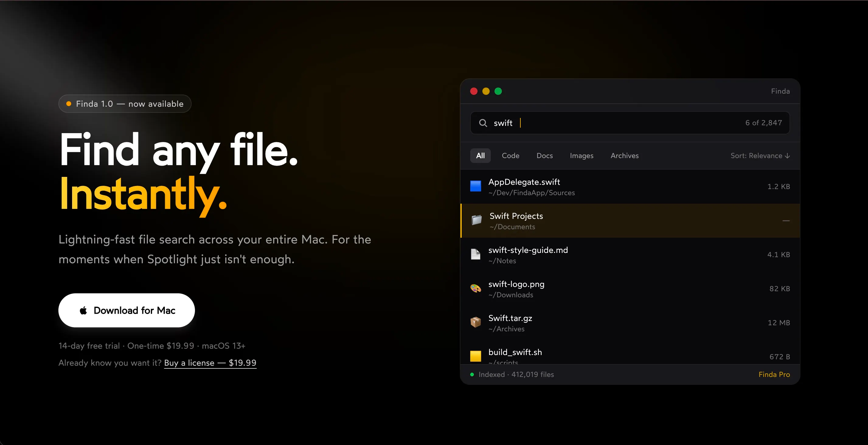Click the 1.2 KB file size
The width and height of the screenshot is (868, 445).
pyautogui.click(x=778, y=187)
